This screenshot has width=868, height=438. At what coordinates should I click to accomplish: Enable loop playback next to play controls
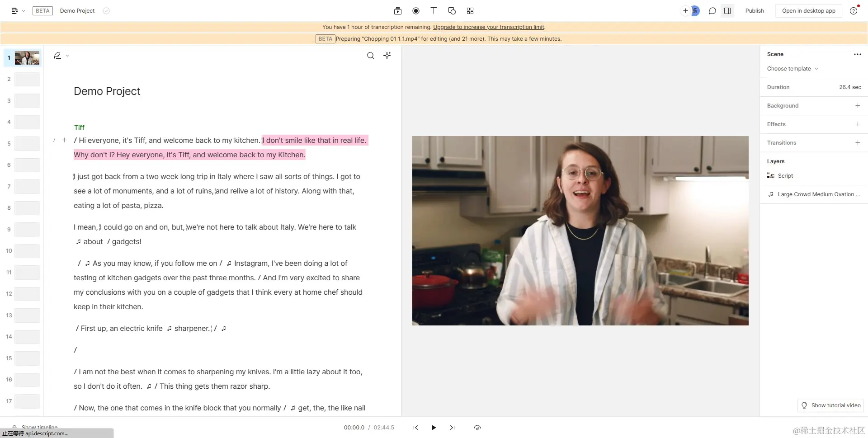pos(478,428)
